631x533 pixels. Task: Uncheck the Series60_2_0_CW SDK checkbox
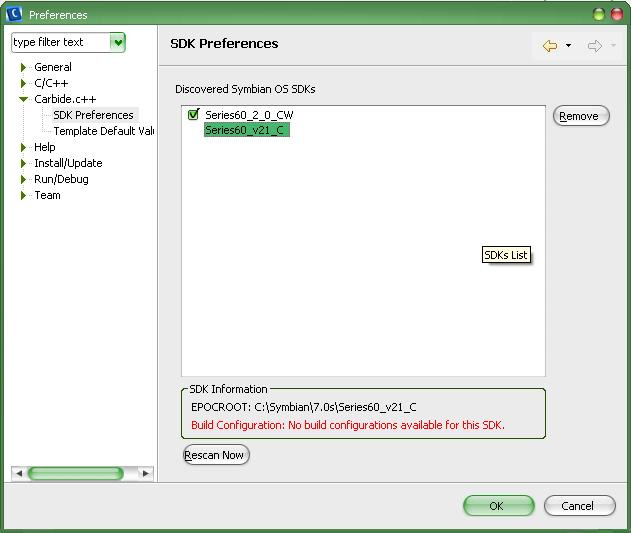tap(194, 115)
